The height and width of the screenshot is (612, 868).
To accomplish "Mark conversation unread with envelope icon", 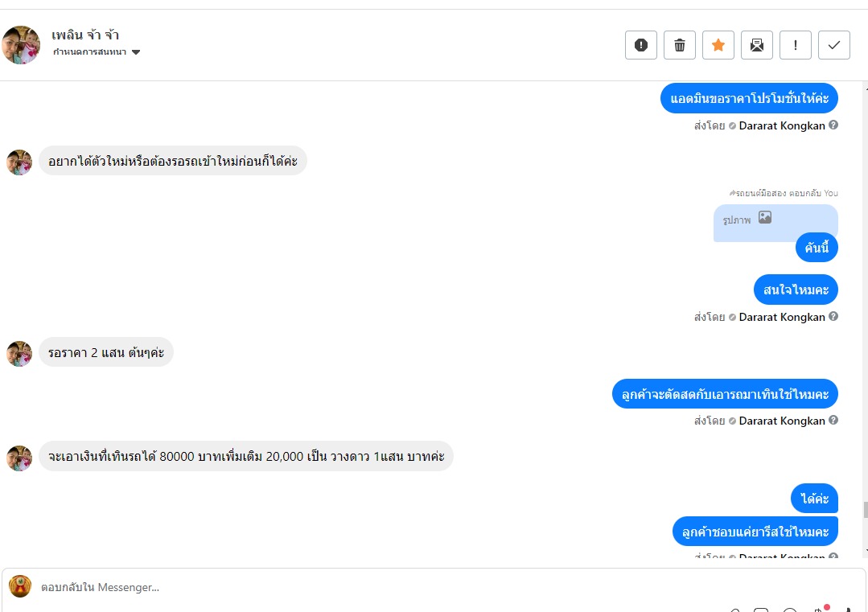I will click(x=757, y=45).
